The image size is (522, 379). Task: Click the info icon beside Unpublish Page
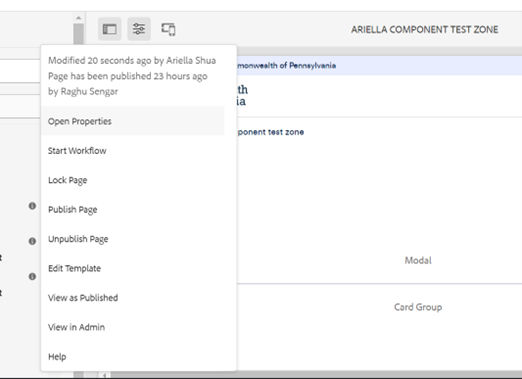point(32,241)
